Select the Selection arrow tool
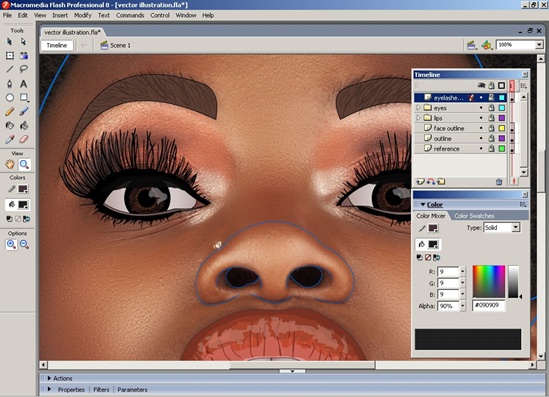Image resolution: width=549 pixels, height=397 pixels. [9, 42]
